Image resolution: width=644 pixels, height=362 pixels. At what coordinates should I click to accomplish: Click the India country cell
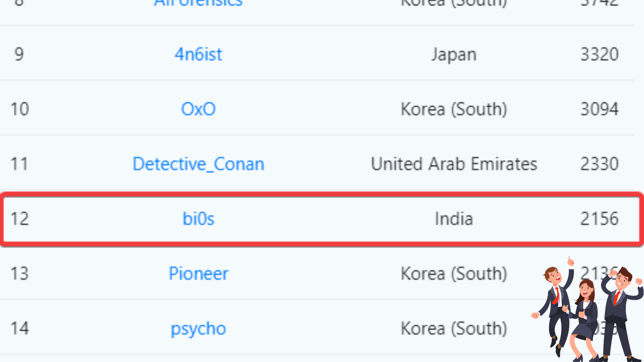454,219
